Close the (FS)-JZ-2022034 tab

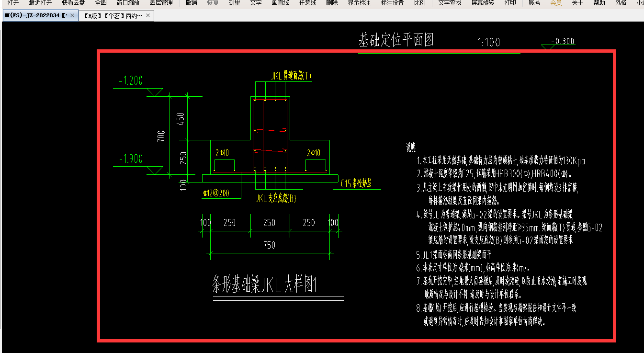click(72, 16)
